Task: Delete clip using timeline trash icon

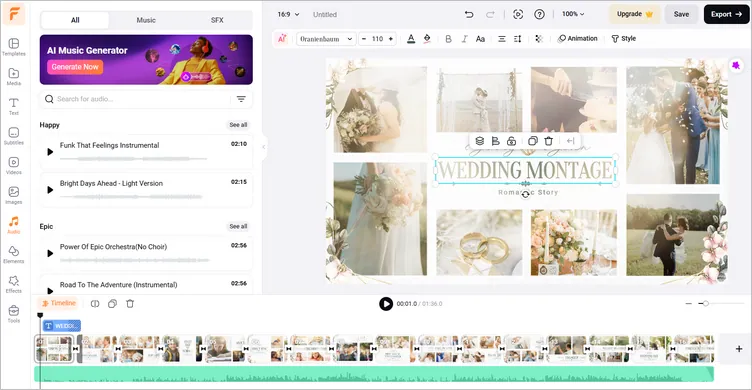Action: [130, 304]
